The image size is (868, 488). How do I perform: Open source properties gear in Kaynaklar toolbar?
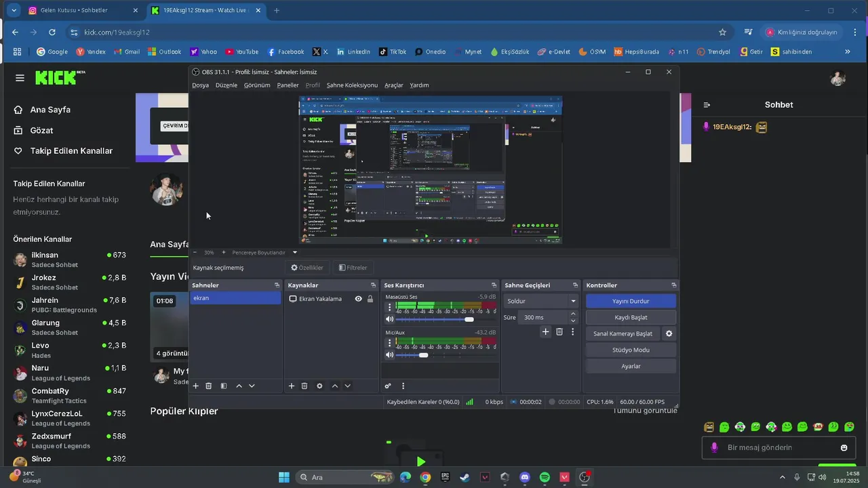click(x=319, y=386)
